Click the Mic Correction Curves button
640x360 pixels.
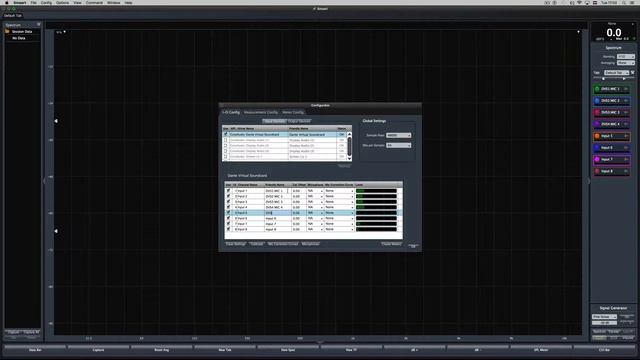(283, 244)
